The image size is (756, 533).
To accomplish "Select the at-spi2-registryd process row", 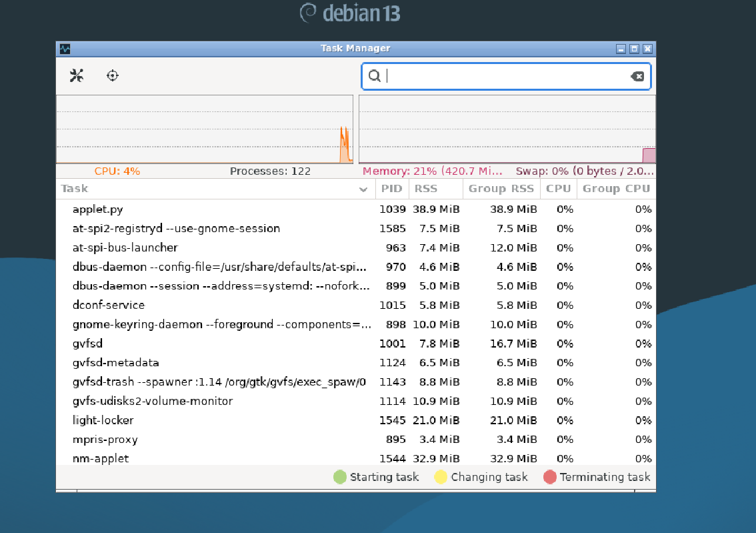I will pyautogui.click(x=356, y=229).
